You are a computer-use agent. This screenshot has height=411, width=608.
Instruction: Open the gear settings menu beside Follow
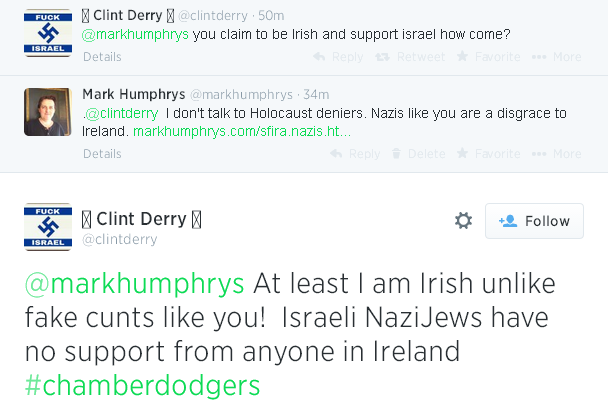[x=463, y=221]
